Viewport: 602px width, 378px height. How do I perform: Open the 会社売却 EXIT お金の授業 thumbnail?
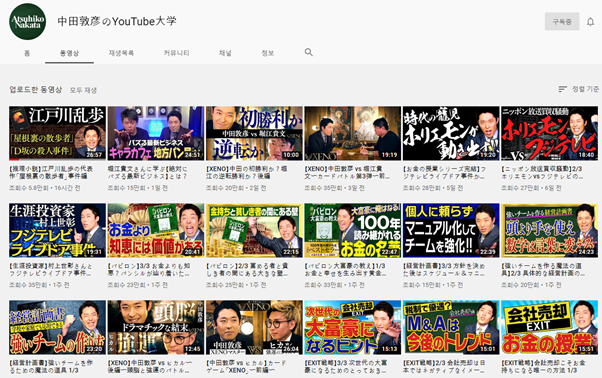[549, 327]
